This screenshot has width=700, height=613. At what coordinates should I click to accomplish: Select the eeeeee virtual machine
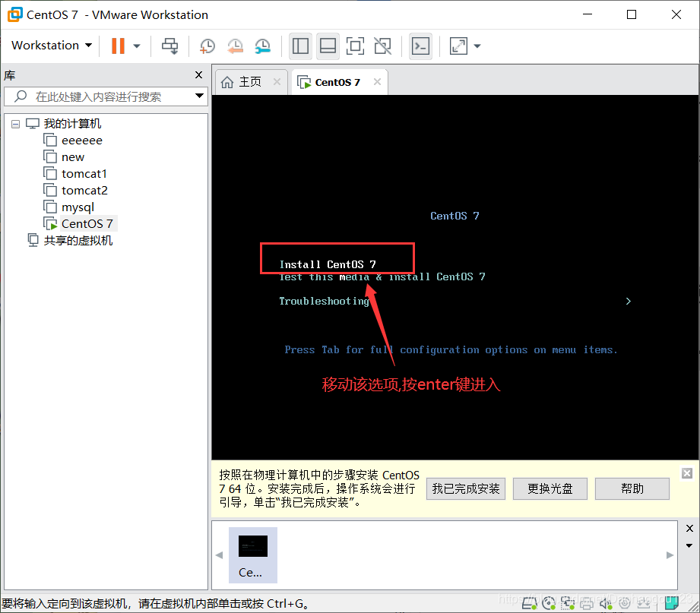tap(73, 141)
